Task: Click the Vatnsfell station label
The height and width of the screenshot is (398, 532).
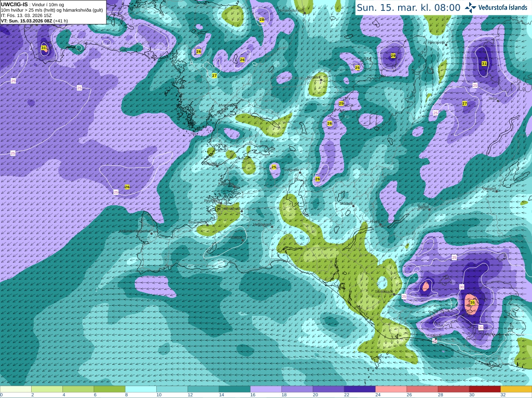Action: (489, 189)
